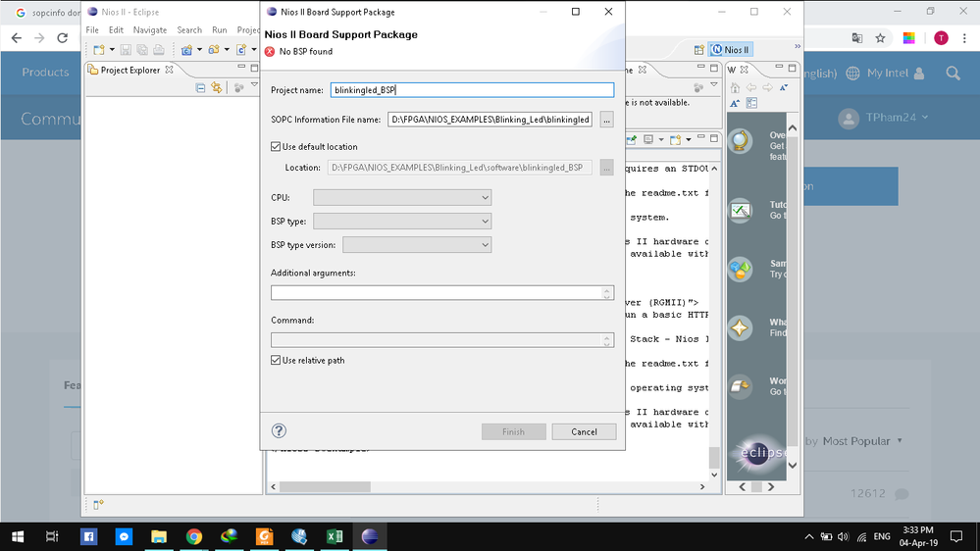This screenshot has width=980, height=551.
Task: Open the Workbench icon in Welcome
Action: (740, 386)
